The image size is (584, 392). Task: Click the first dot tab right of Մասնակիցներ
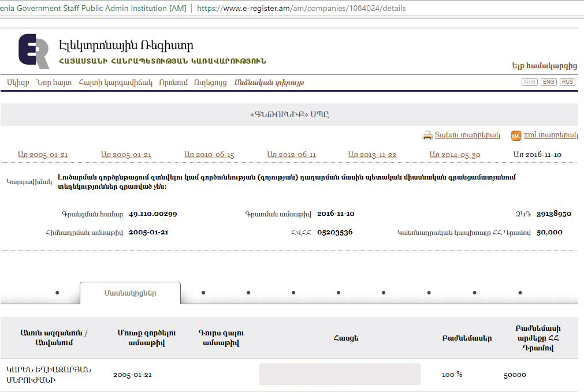tap(203, 293)
